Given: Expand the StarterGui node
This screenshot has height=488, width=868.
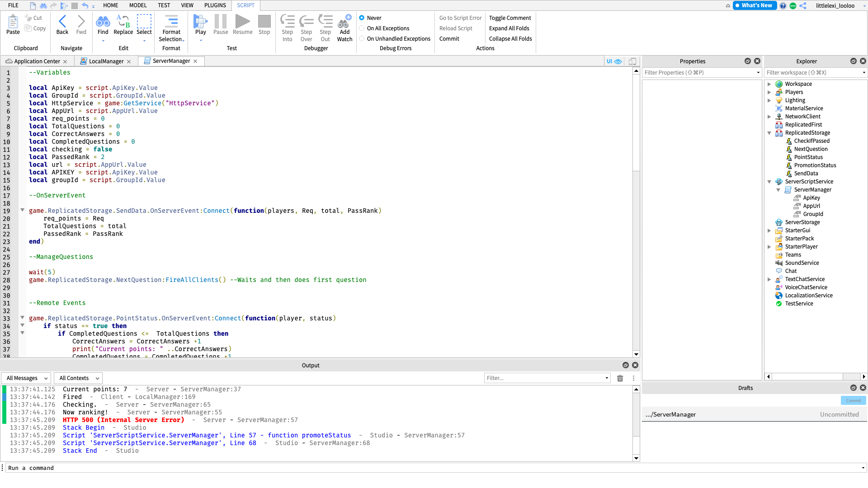Looking at the screenshot, I should [769, 230].
